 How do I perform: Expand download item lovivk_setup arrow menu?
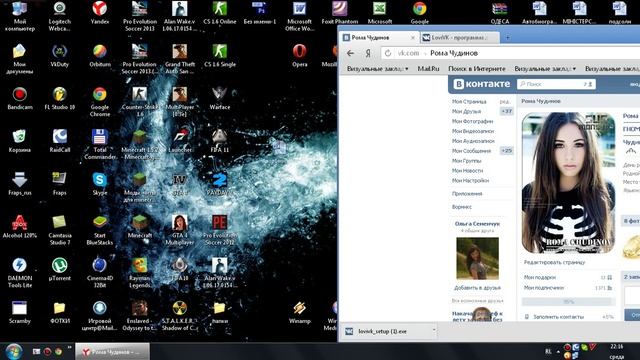[434, 331]
